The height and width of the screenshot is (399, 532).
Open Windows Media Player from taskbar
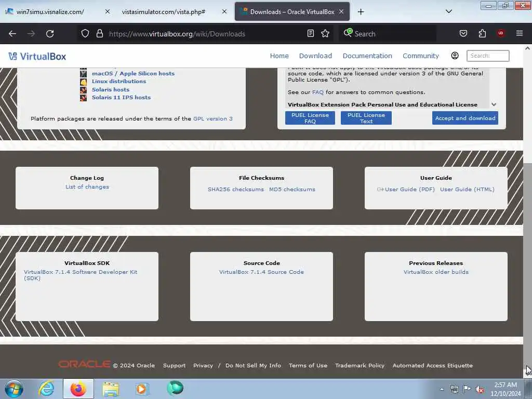142,389
